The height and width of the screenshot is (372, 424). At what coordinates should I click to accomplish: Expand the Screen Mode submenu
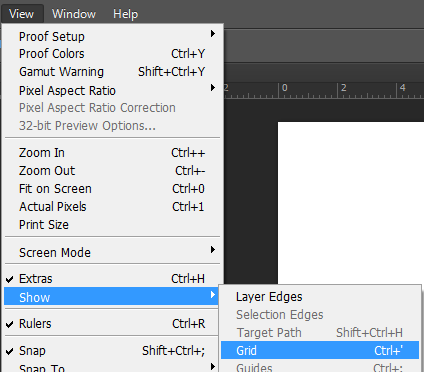(x=112, y=252)
